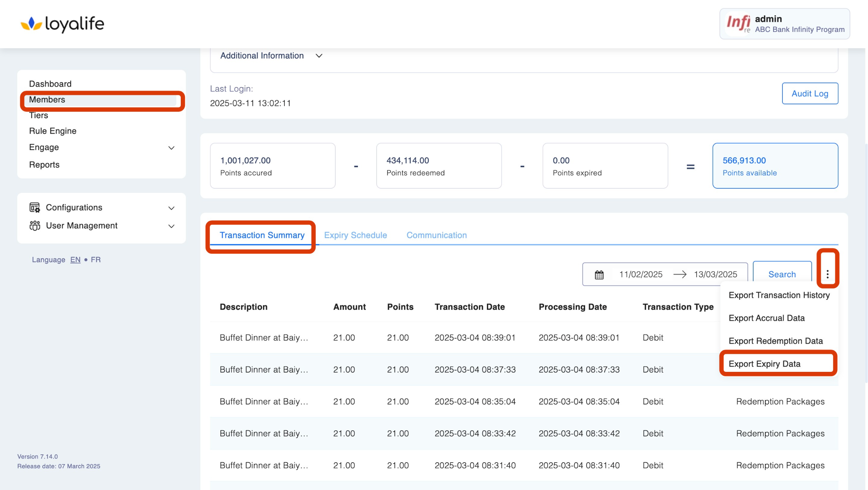Open the Audit Log
This screenshot has width=868, height=490.
pos(809,94)
